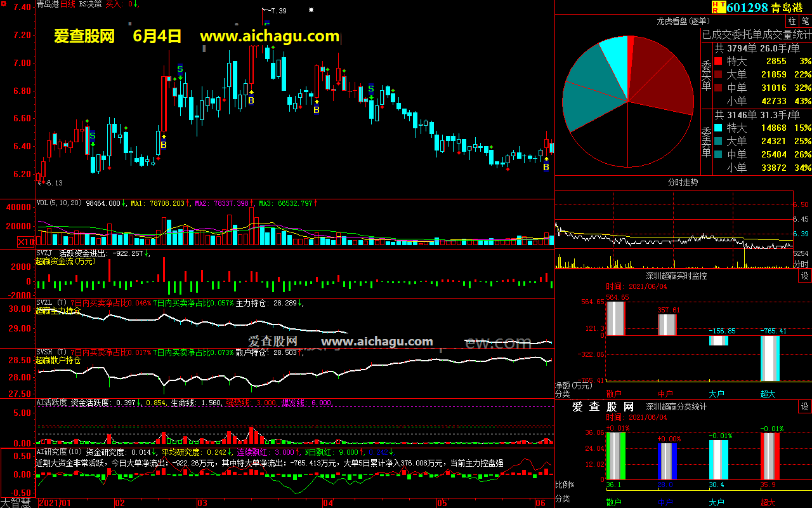This screenshot has height=508, width=812.
Task: Click the 特大 sell-order cyan swatch
Action: (718, 128)
